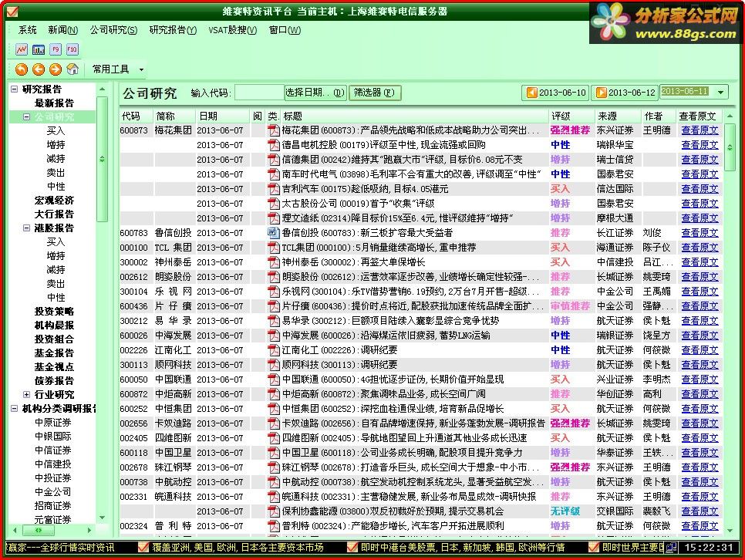Click the sidebar vertical scrollbar thumb
Image resolution: width=745 pixels, height=560 pixels.
pyautogui.click(x=102, y=159)
